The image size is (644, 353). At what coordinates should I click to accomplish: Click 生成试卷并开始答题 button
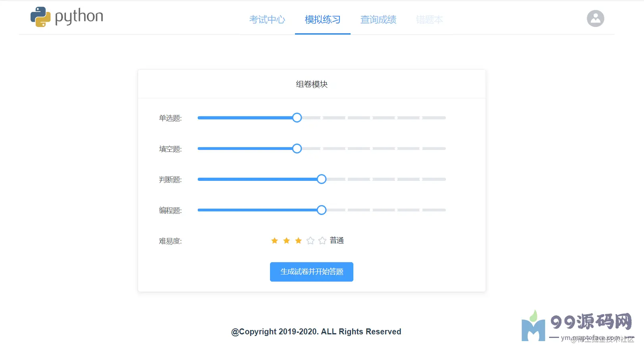click(x=312, y=272)
